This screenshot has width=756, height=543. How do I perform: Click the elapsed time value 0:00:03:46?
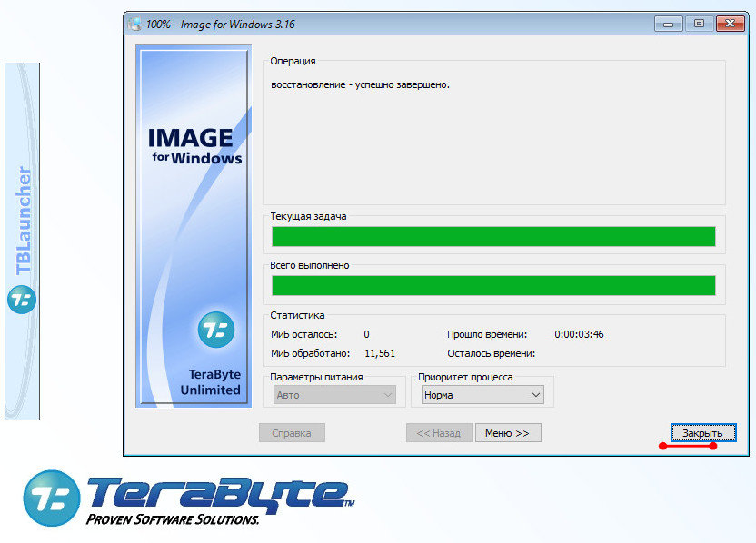(x=579, y=334)
